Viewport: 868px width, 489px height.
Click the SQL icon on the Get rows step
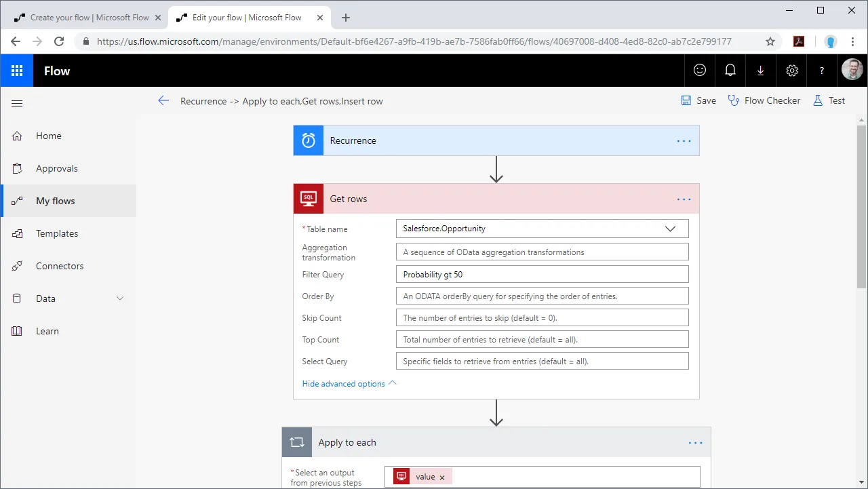coord(309,198)
